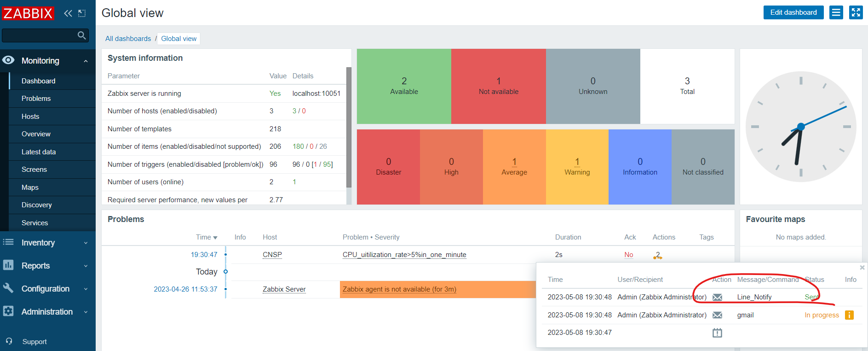
Task: Click the Total hosts tile
Action: [x=687, y=86]
